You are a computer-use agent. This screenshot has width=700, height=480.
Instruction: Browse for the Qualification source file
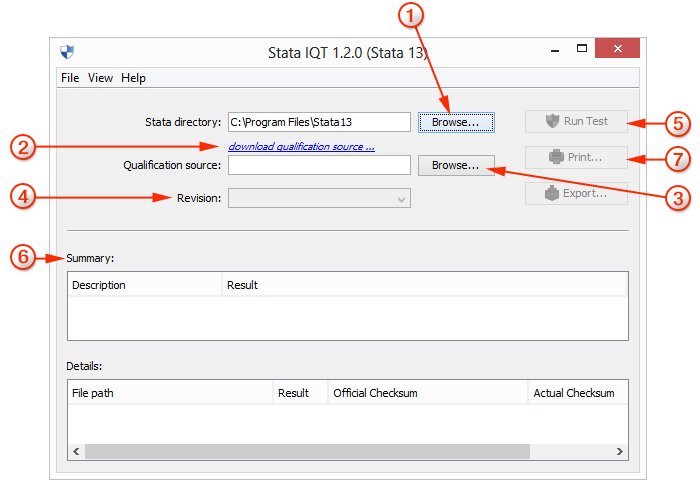click(456, 165)
